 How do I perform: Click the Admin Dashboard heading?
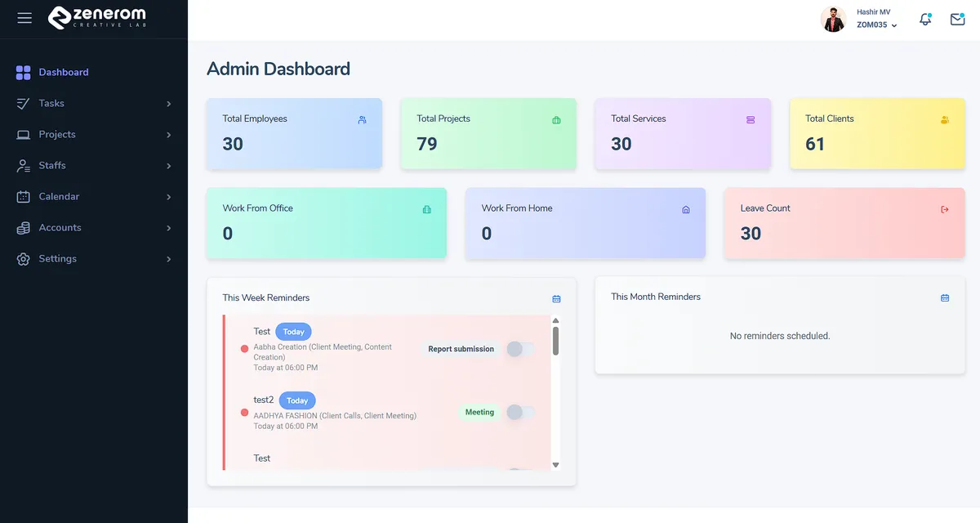pos(278,69)
